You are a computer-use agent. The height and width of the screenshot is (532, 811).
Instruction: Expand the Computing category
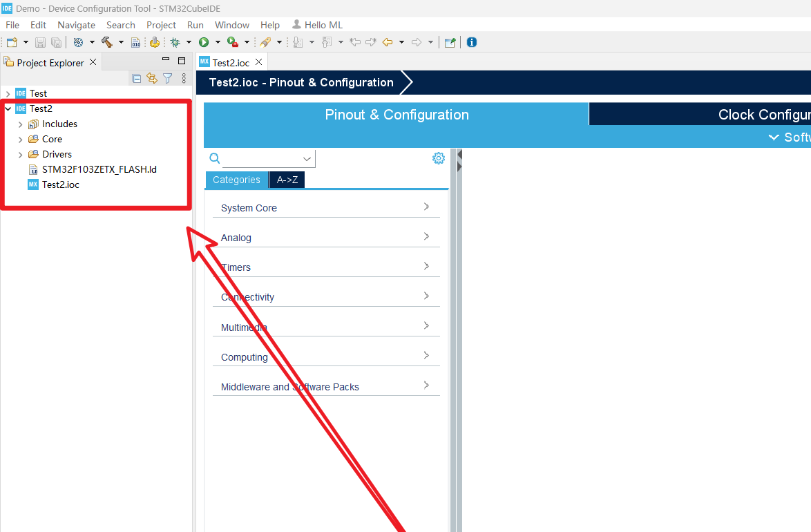[x=326, y=357]
